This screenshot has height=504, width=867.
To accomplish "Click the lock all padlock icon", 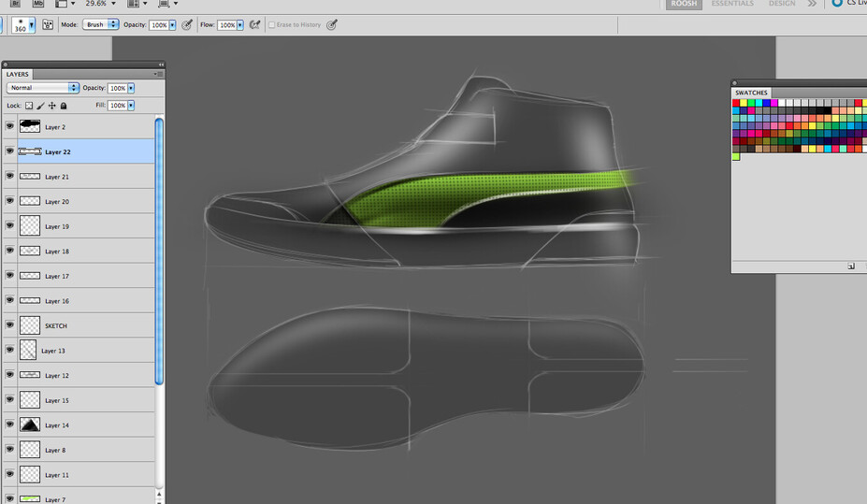I will [64, 106].
